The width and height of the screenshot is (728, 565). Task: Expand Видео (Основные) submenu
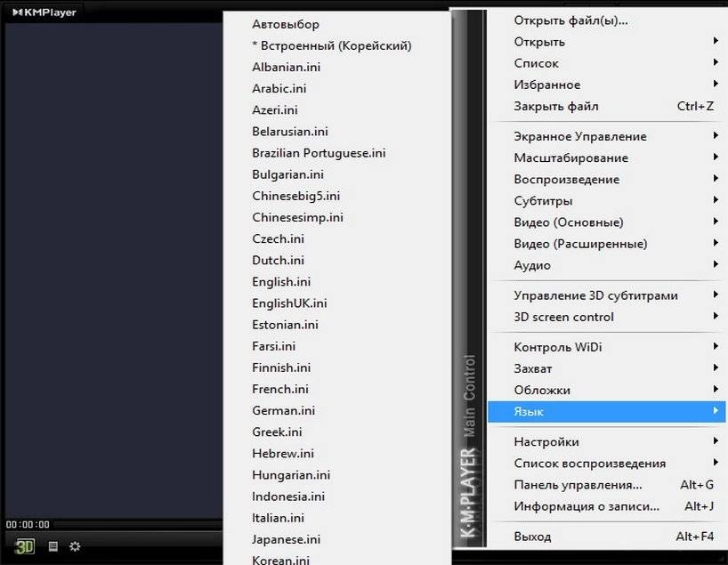pos(606,222)
